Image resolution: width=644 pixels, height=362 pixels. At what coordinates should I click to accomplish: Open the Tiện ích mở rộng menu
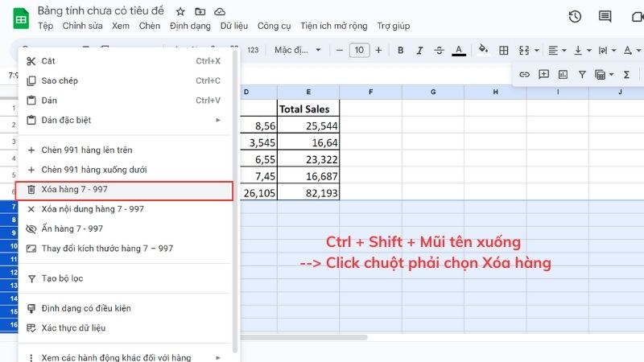pos(334,26)
